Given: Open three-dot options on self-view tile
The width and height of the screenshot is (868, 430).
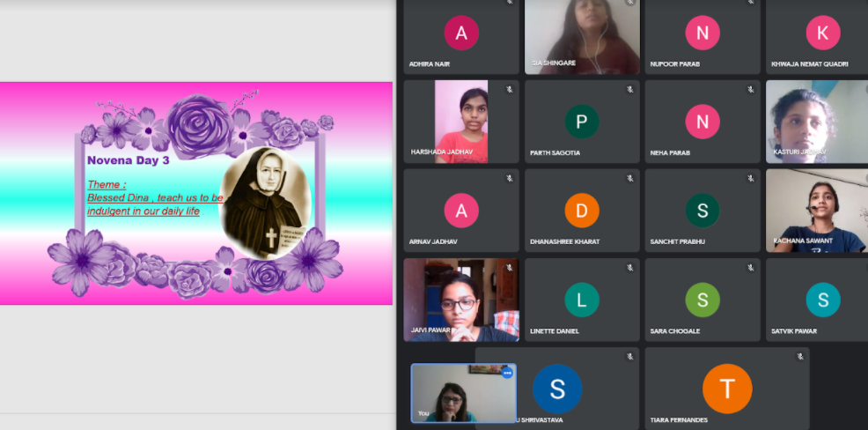Looking at the screenshot, I should pyautogui.click(x=507, y=374).
